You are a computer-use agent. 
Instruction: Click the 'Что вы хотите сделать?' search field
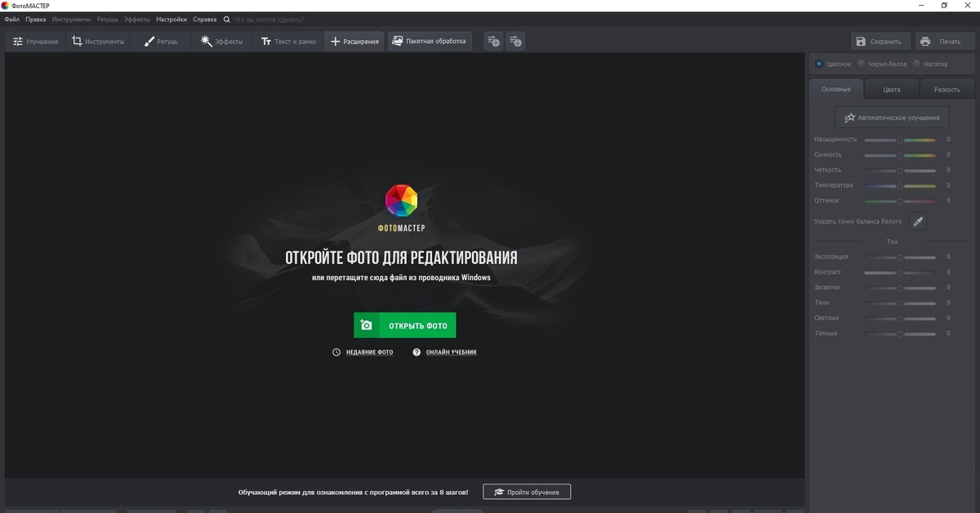(269, 19)
